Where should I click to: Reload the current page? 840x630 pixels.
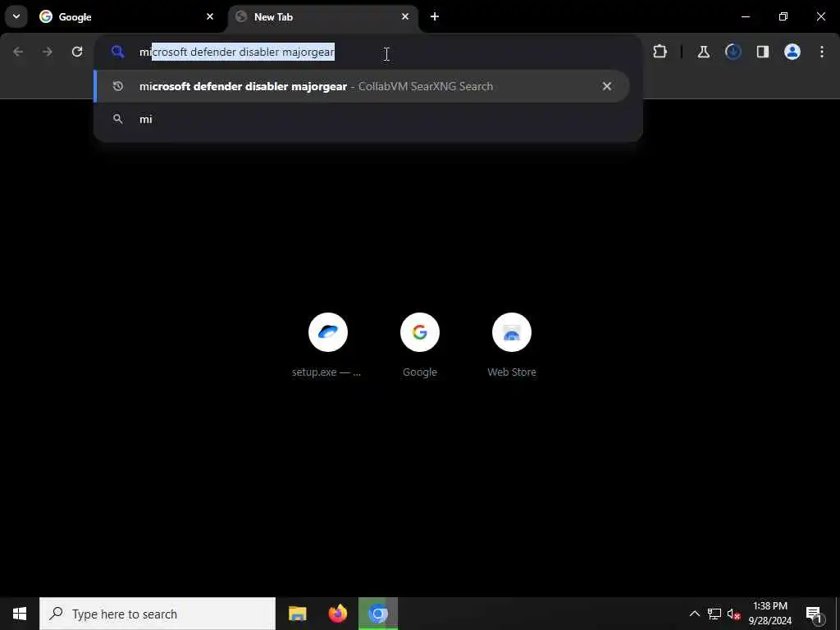(x=77, y=52)
